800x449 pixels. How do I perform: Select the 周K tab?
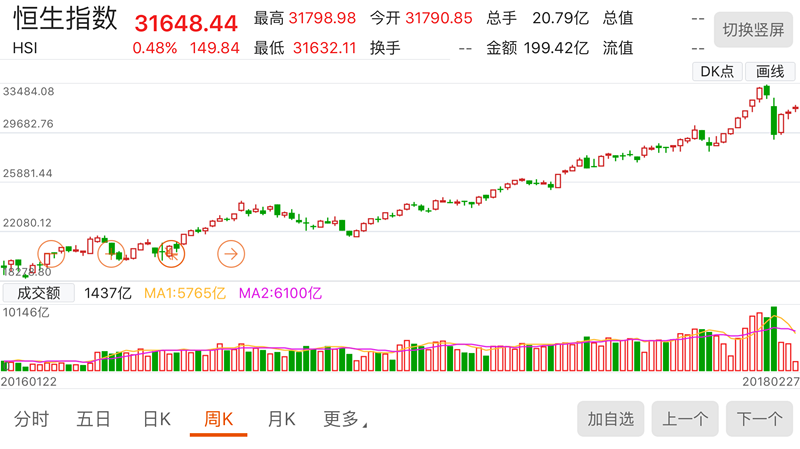point(218,419)
